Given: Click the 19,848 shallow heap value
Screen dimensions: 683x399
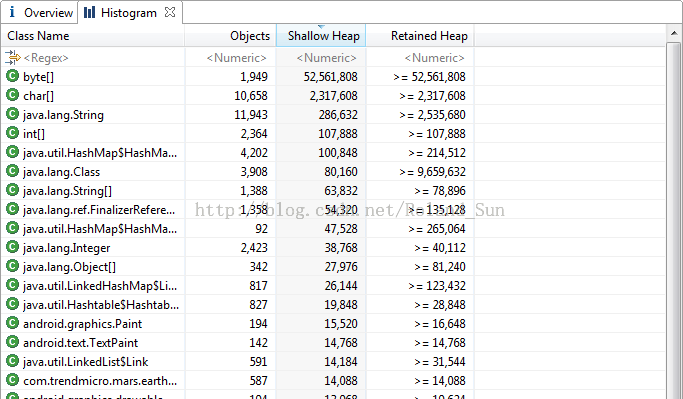Looking at the screenshot, I should (341, 305).
